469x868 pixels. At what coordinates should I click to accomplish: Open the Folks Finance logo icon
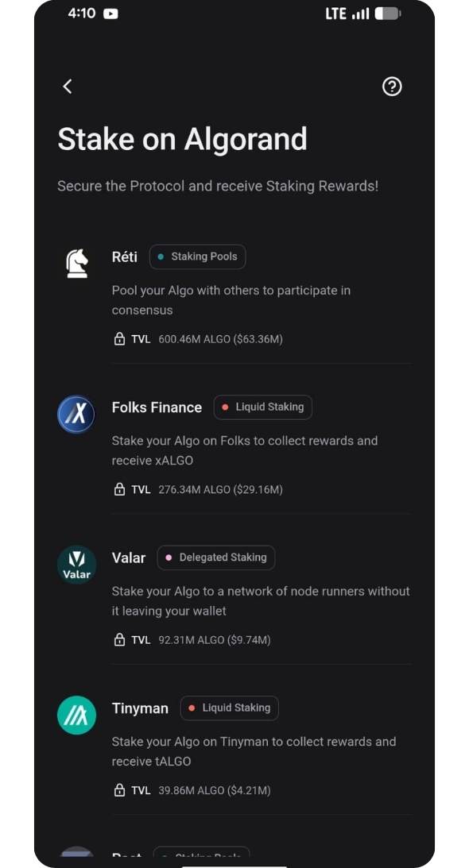(76, 414)
